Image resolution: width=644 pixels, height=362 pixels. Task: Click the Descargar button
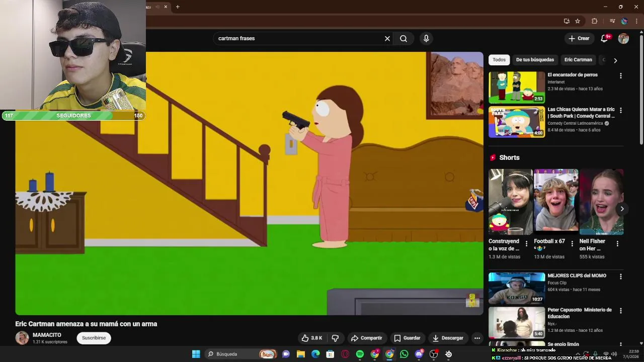click(x=448, y=338)
